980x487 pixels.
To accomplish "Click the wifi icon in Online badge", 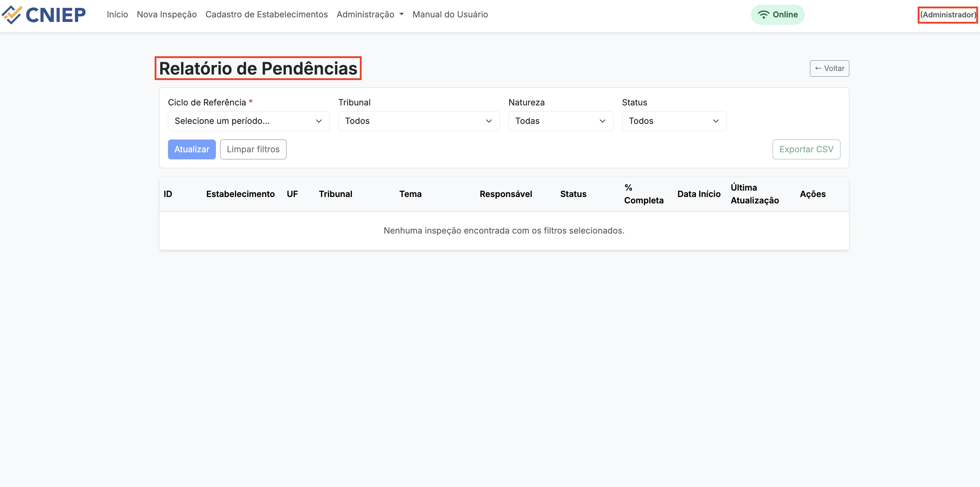I will (763, 15).
